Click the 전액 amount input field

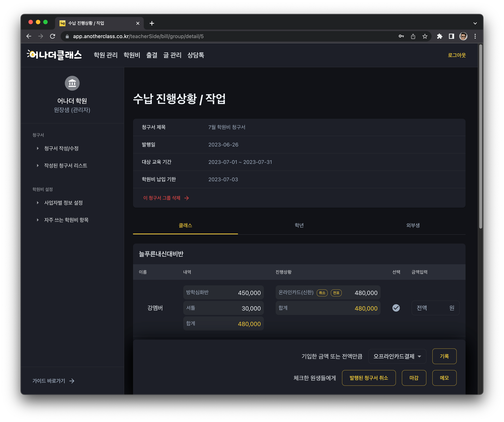tap(435, 308)
